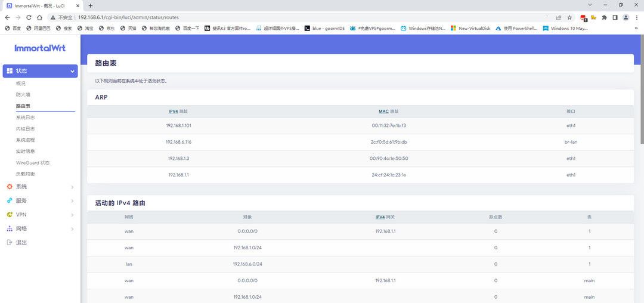Viewport: 644px width, 303px height.
Task: Click the 服务 icon in sidebar
Action: pyautogui.click(x=10, y=200)
